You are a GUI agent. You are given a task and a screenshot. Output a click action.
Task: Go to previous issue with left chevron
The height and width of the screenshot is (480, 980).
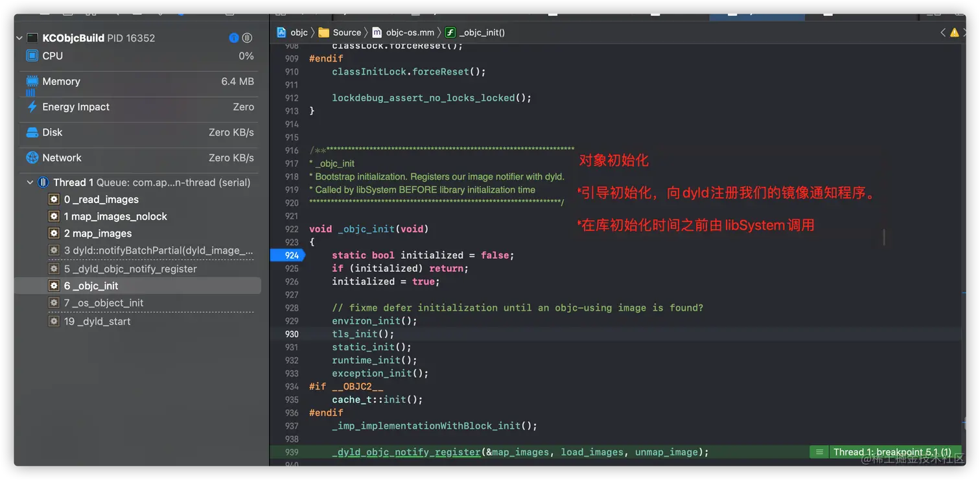pos(943,32)
